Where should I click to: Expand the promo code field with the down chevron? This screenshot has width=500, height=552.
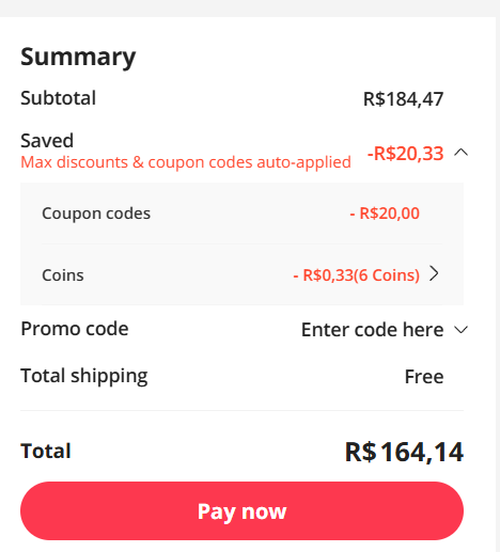[461, 330]
